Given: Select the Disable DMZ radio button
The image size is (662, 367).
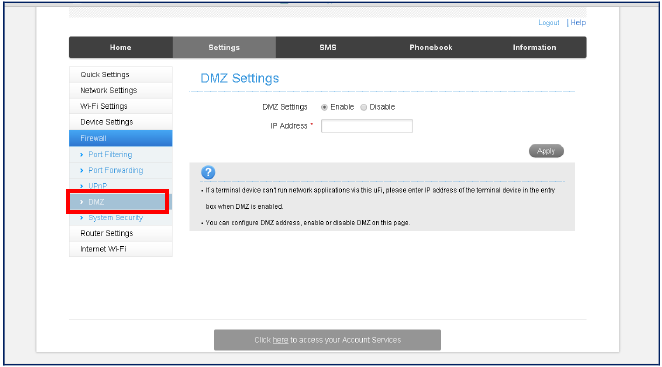Looking at the screenshot, I should coord(364,107).
